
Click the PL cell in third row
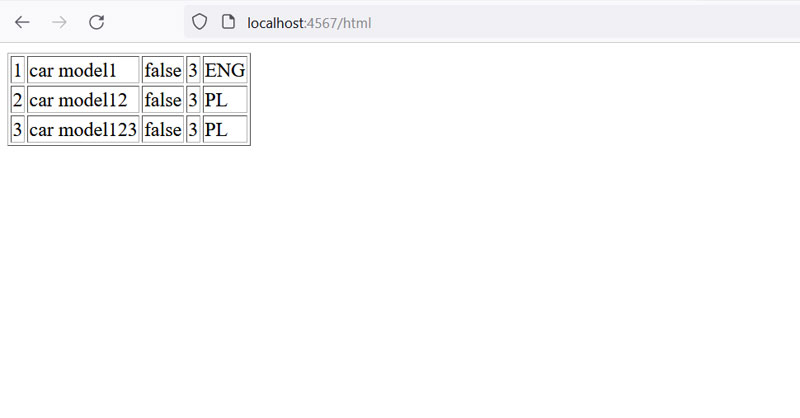tap(225, 129)
